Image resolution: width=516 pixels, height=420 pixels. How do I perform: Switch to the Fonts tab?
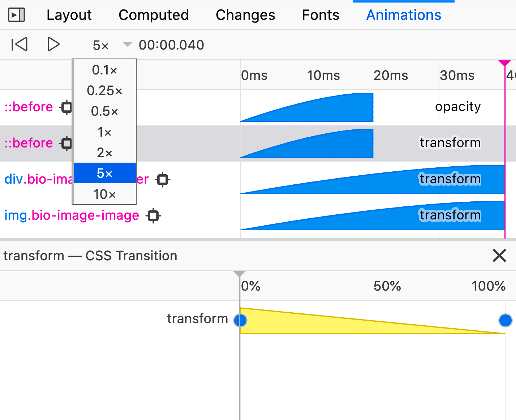point(321,15)
